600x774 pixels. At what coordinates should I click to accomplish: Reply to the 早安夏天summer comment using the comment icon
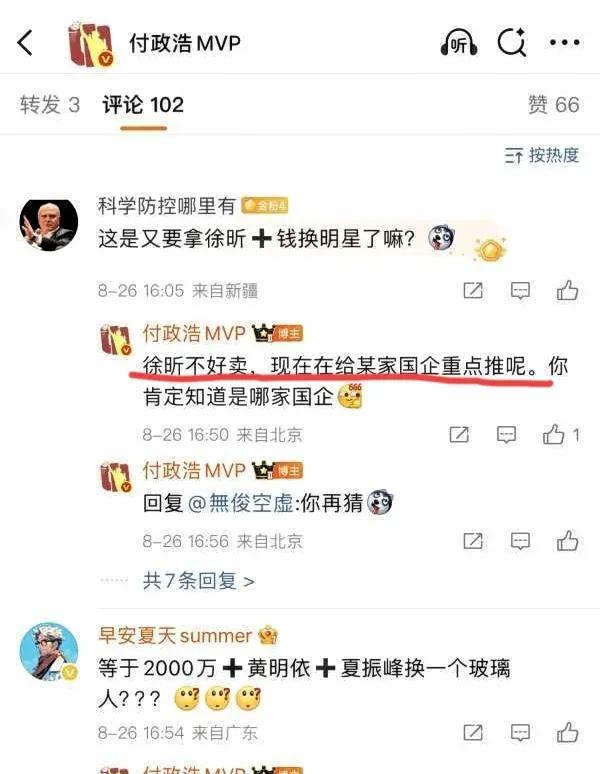(x=520, y=733)
